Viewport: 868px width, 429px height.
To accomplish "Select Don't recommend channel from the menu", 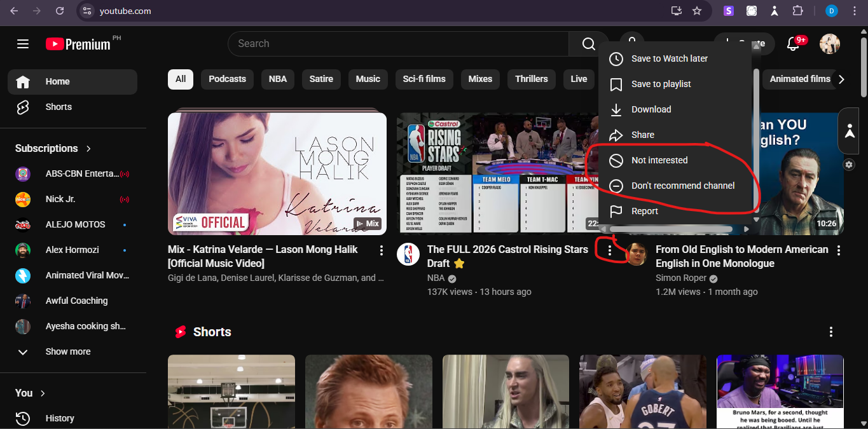I will click(x=684, y=186).
